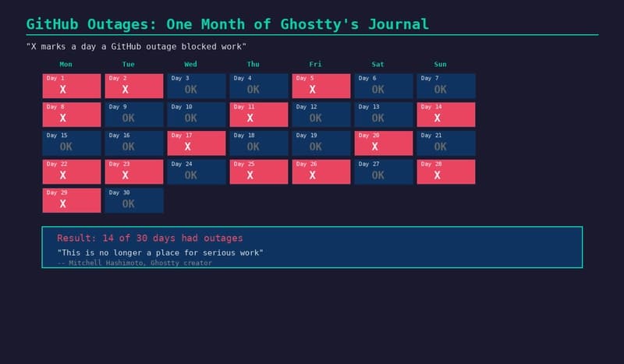Select the Day 30 OK cell
The height and width of the screenshot is (364, 624).
(x=134, y=200)
